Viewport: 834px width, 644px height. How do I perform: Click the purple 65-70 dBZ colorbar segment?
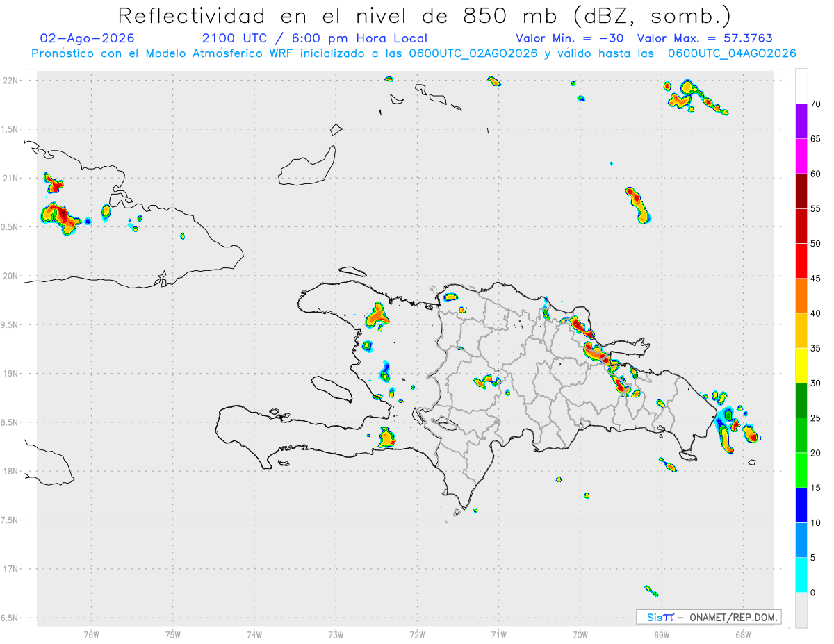point(801,121)
